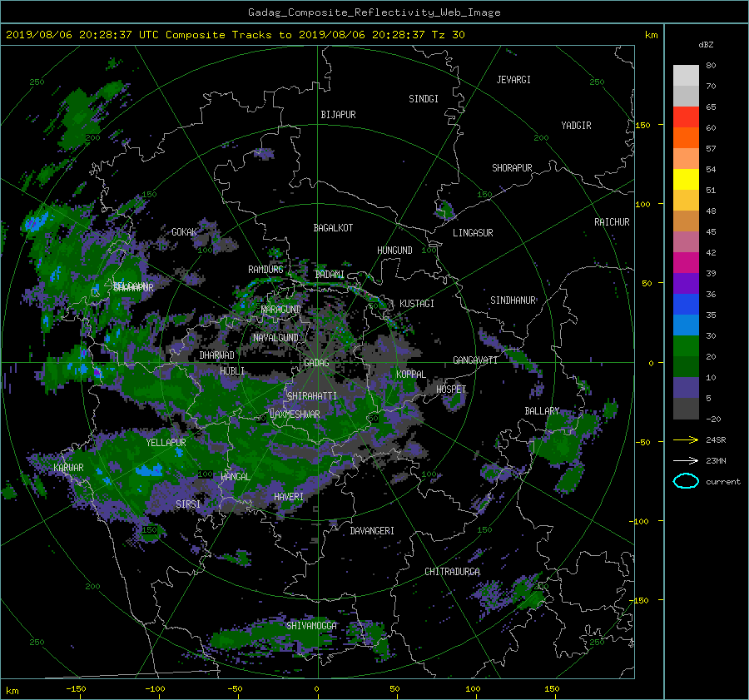This screenshot has height=700, width=749.
Task: Click the JEVARGI city label
Action: pyautogui.click(x=513, y=80)
